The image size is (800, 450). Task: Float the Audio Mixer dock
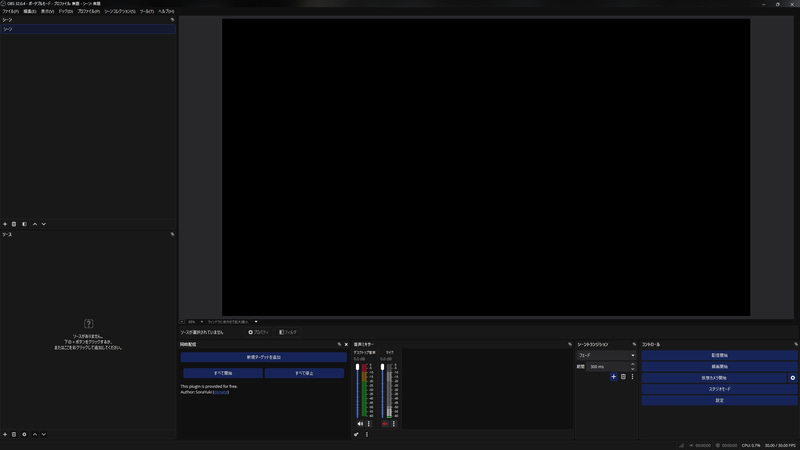pyautogui.click(x=570, y=344)
